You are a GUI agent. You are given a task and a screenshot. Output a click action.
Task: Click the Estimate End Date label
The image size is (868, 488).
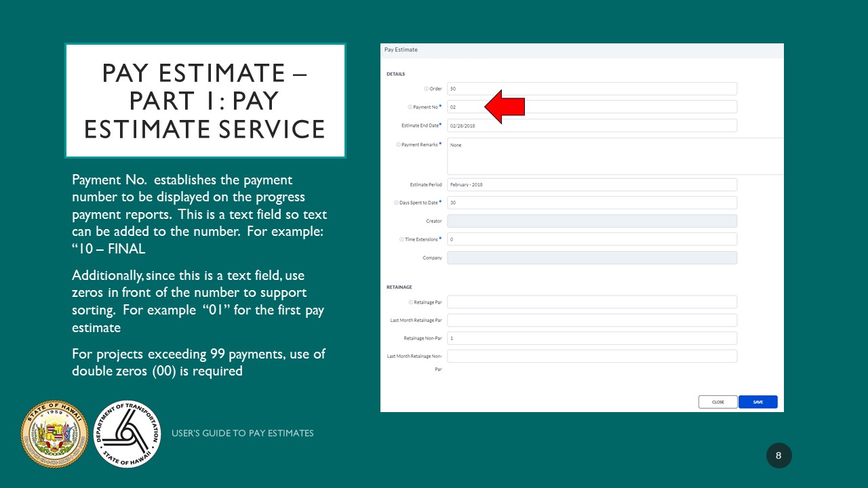click(420, 125)
